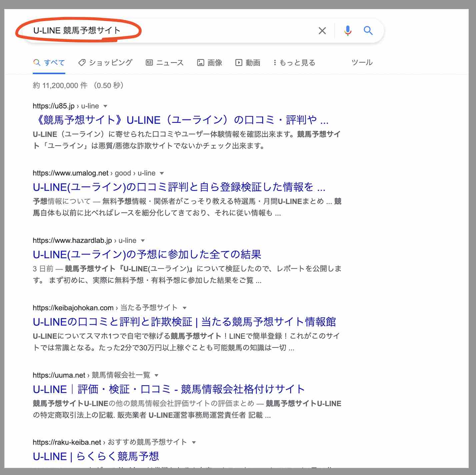Click the image icon beside 画像
Image resolution: width=476 pixels, height=475 pixels.
[x=201, y=62]
